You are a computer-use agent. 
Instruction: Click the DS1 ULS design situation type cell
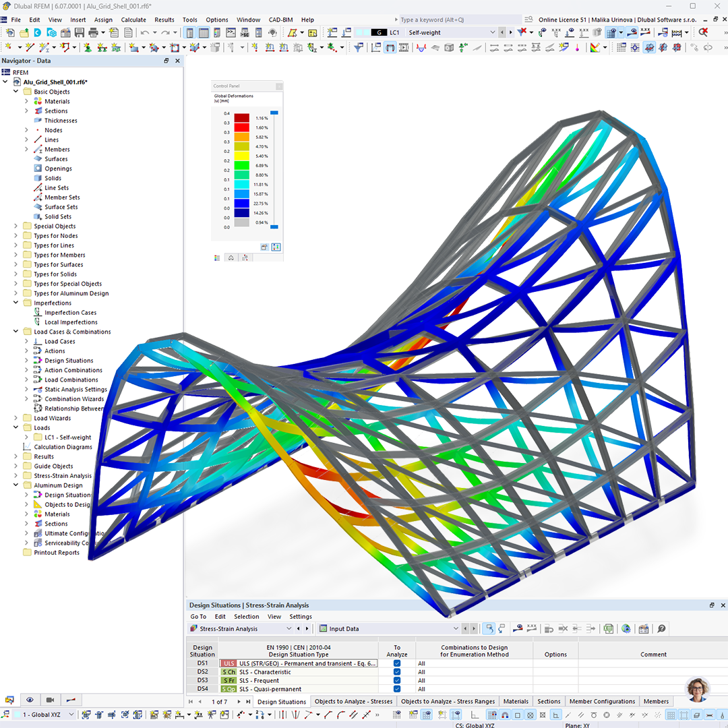click(298, 663)
